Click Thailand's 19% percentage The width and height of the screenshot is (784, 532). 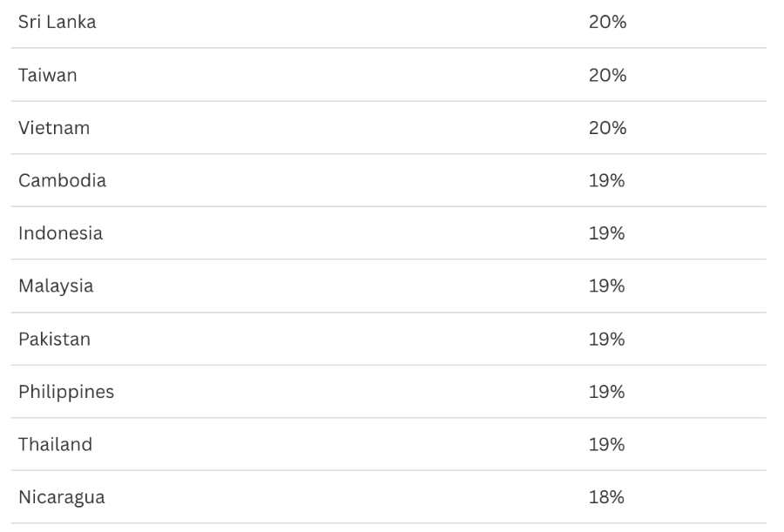tap(606, 444)
